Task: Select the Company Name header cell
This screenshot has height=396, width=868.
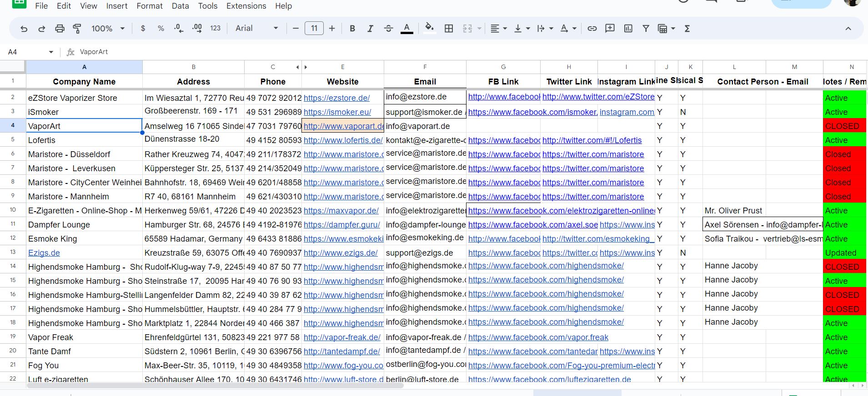Action: coord(84,82)
